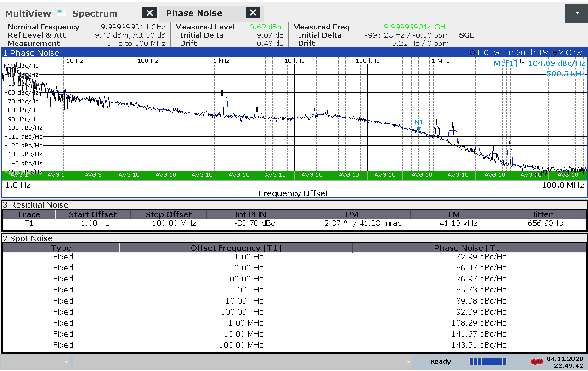588x371 pixels.
Task: Click the red status bar warning icon
Action: [x=536, y=361]
